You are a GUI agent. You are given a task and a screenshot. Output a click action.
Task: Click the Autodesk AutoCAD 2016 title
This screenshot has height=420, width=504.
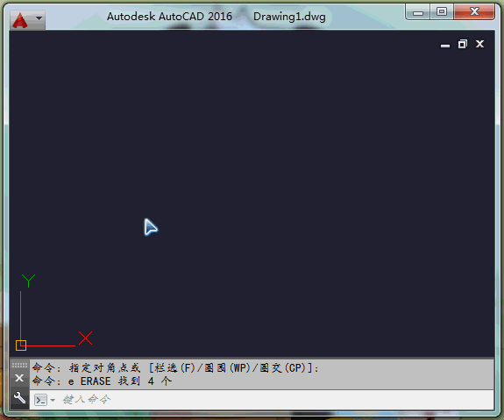click(x=169, y=16)
